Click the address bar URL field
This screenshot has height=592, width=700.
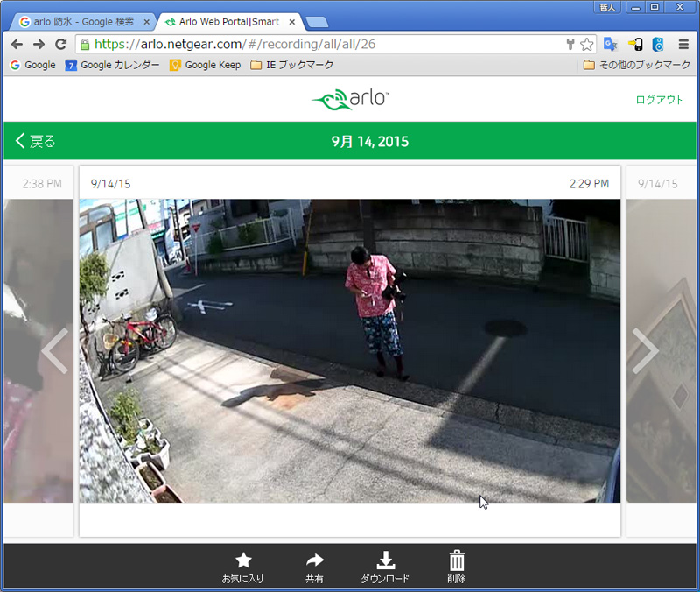pyautogui.click(x=324, y=44)
